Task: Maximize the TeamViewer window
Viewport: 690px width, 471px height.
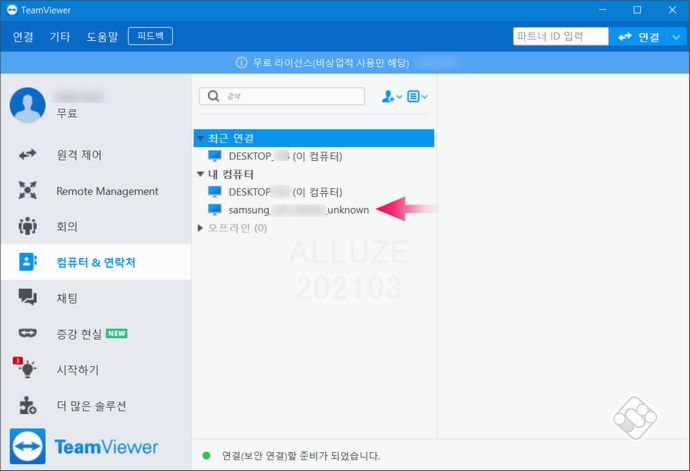Action: [x=637, y=10]
